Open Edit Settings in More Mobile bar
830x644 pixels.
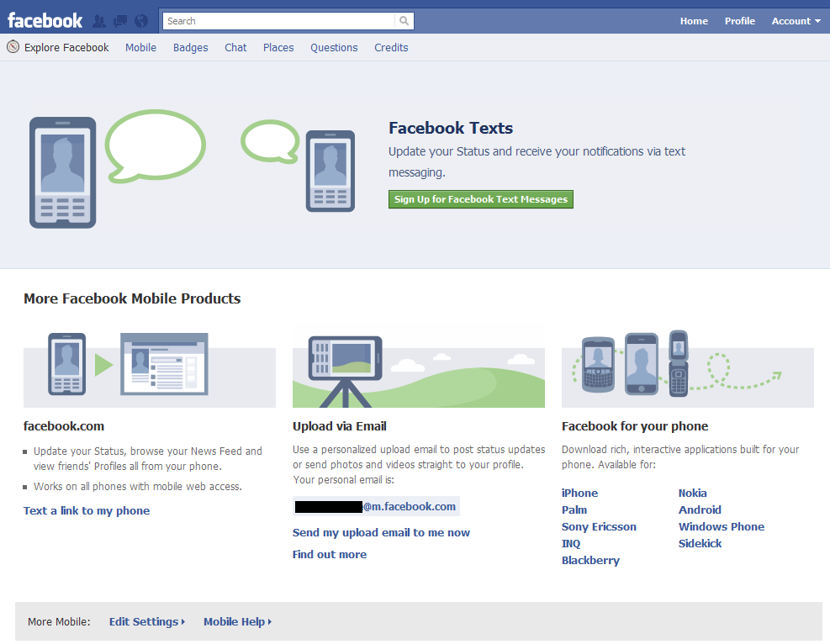point(146,622)
